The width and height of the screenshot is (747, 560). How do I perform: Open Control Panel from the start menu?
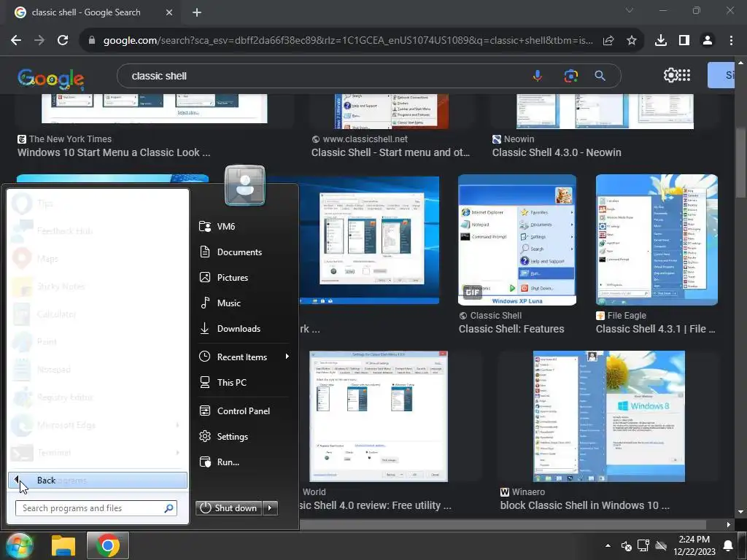[x=243, y=411]
